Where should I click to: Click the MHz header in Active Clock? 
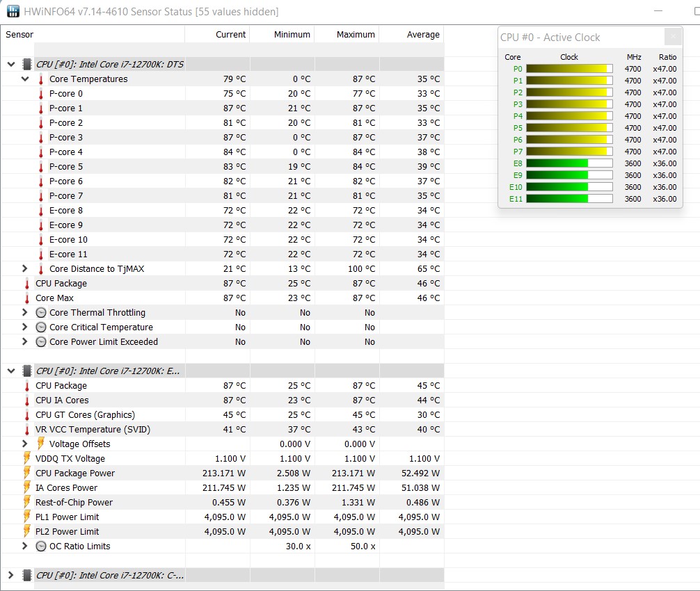click(634, 57)
